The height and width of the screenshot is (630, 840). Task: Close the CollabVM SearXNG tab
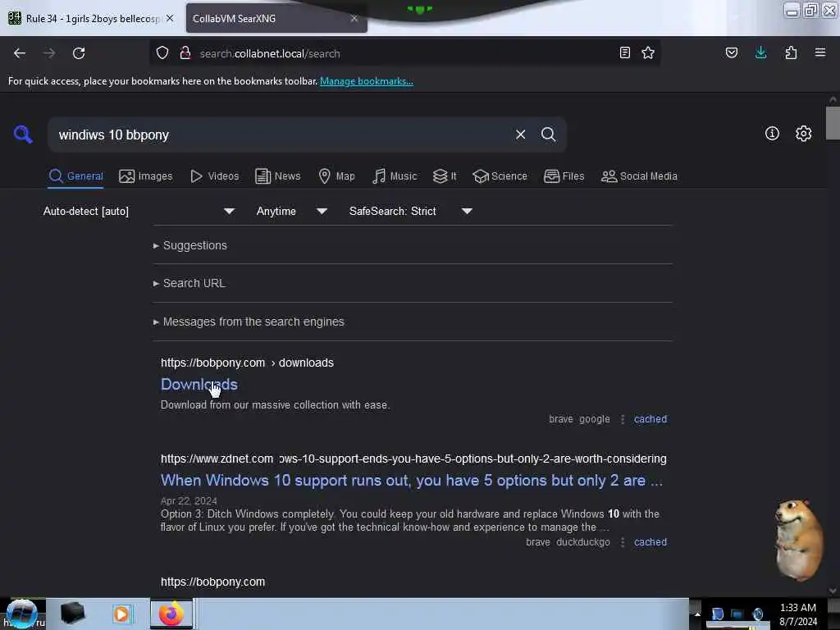pyautogui.click(x=354, y=18)
